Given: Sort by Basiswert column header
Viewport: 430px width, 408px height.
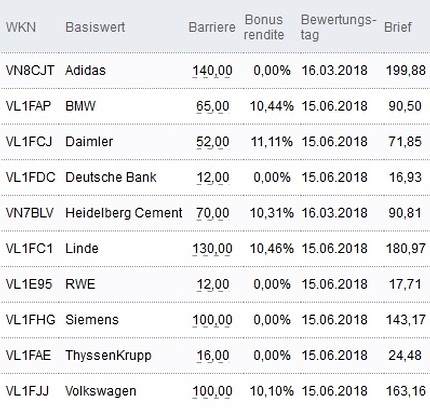Looking at the screenshot, I should 95,27.
